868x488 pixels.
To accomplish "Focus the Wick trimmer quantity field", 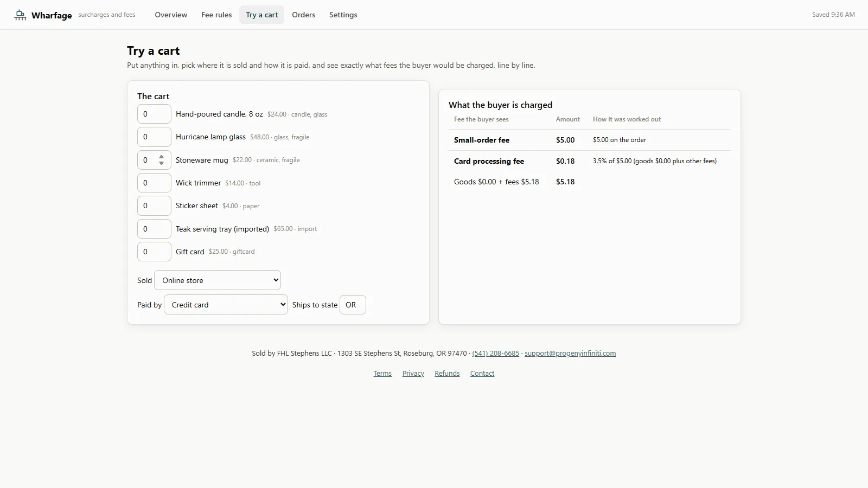I will pyautogui.click(x=154, y=183).
